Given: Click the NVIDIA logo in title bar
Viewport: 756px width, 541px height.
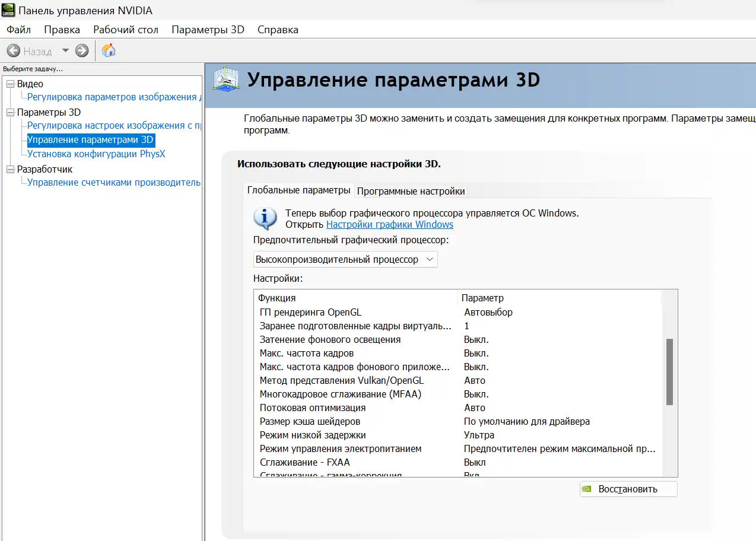Looking at the screenshot, I should click(8, 10).
